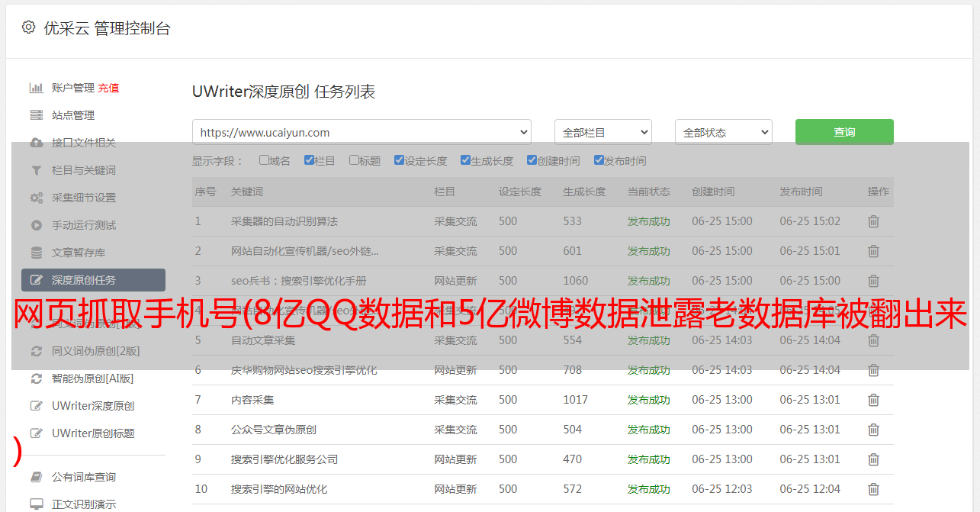
Task: Uncheck the 栏目 display field checkbox
Action: point(309,160)
